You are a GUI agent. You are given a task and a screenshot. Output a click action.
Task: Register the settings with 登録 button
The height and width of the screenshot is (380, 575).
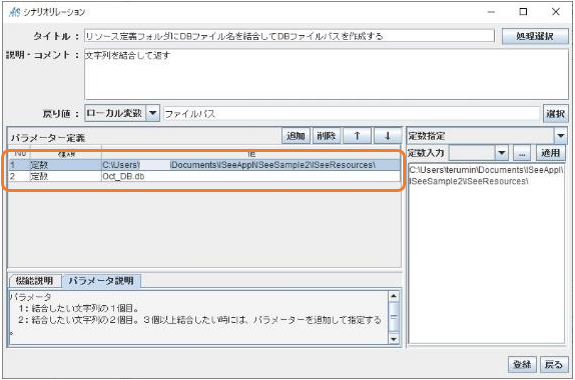(x=522, y=364)
